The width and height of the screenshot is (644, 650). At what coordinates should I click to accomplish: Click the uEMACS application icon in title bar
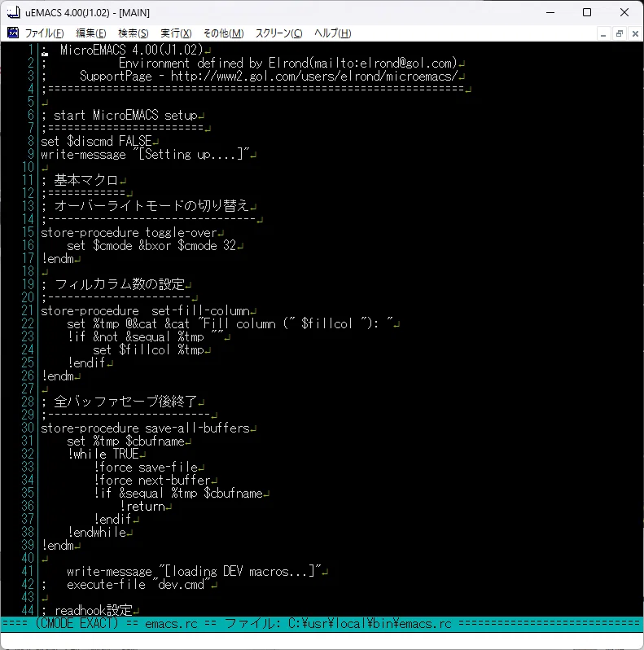click(13, 12)
